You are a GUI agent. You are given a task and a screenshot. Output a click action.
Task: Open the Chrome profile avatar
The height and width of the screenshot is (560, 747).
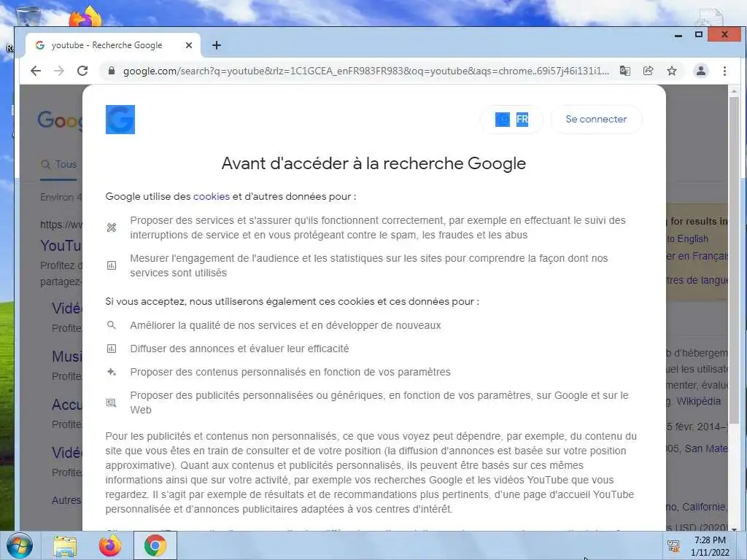pyautogui.click(x=701, y=71)
